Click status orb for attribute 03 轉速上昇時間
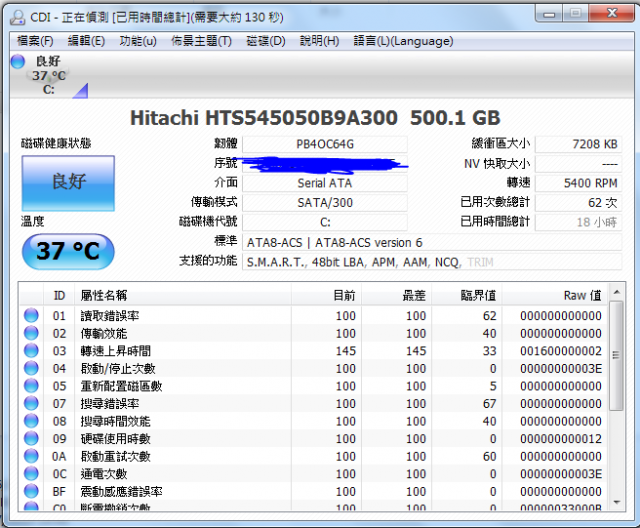The image size is (640, 528). [31, 351]
